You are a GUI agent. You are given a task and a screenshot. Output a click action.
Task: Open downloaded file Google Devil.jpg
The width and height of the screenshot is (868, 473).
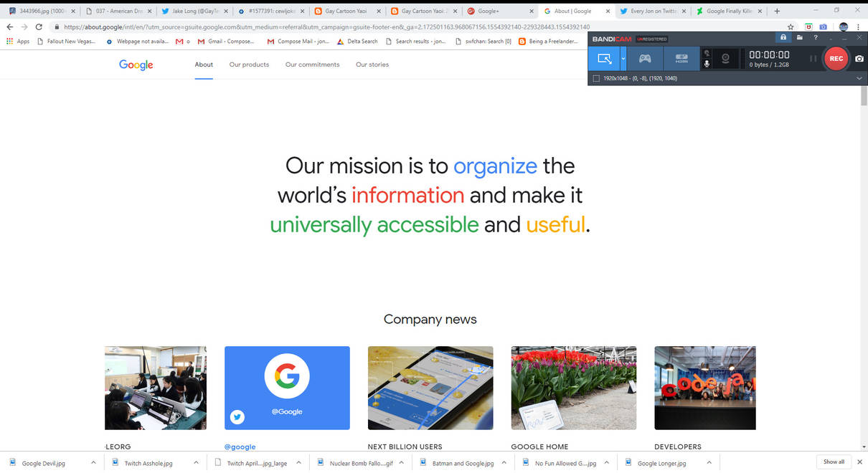[43, 463]
